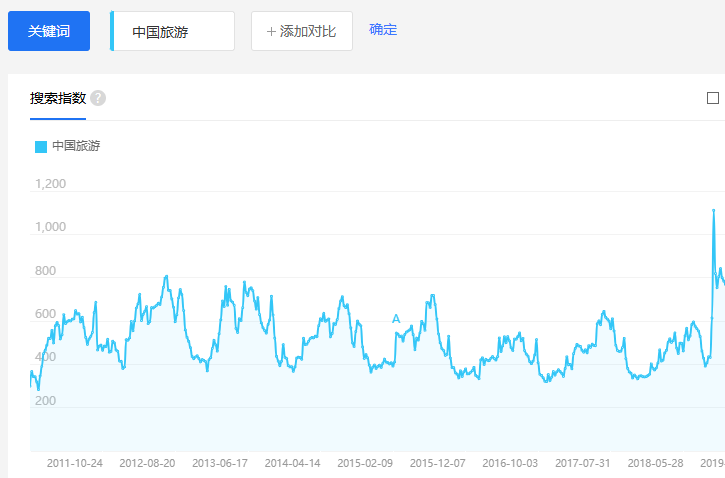Click the 2015-02-09 date label

tap(365, 463)
